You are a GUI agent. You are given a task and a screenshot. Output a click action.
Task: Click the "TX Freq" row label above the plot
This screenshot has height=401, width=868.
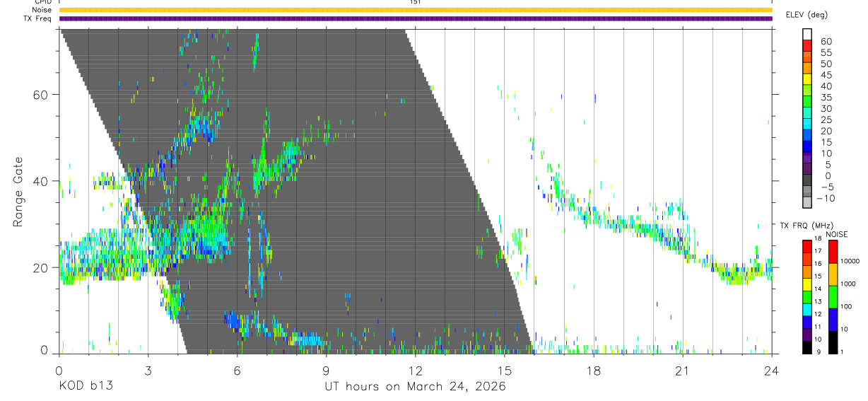37,18
